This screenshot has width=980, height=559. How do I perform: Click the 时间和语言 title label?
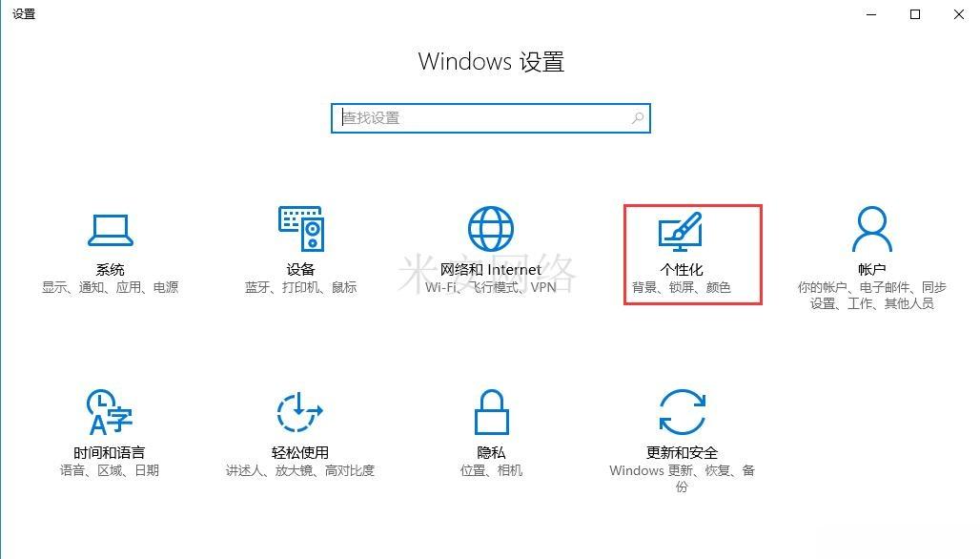[x=110, y=453]
